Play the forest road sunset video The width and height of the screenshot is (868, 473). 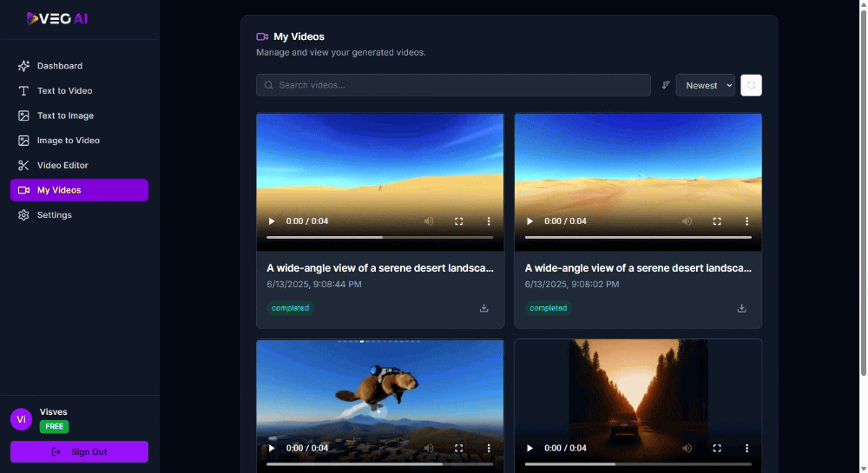click(529, 448)
